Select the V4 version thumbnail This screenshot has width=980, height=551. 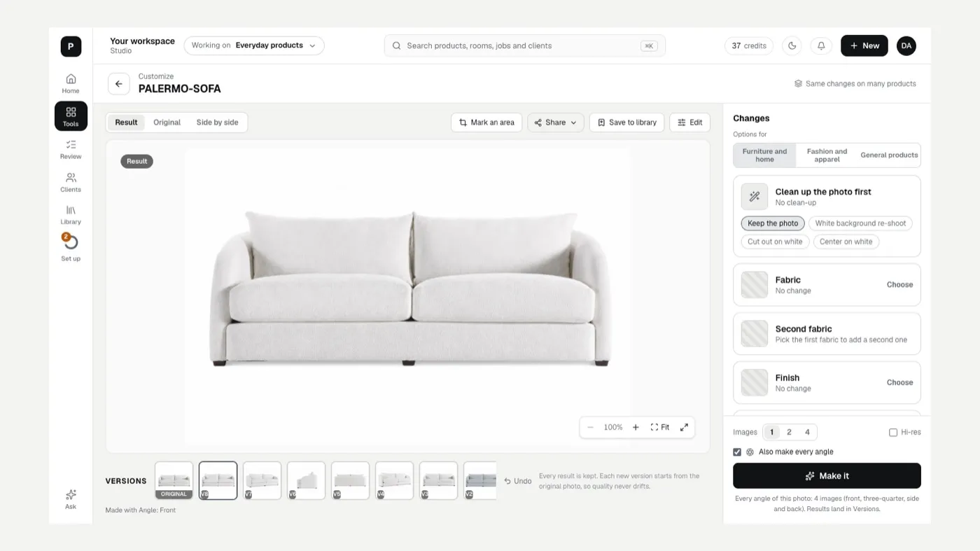[394, 480]
